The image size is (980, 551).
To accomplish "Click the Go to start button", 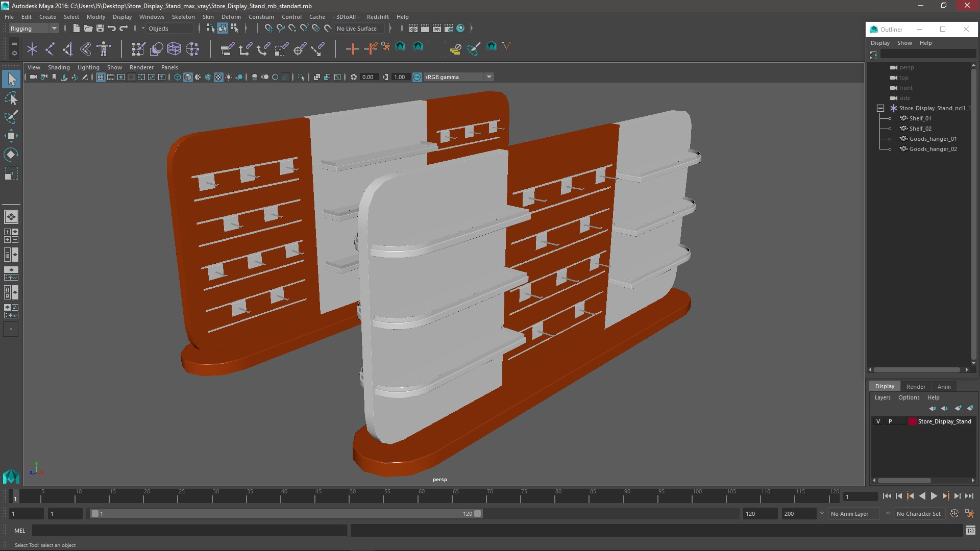I will tap(887, 496).
